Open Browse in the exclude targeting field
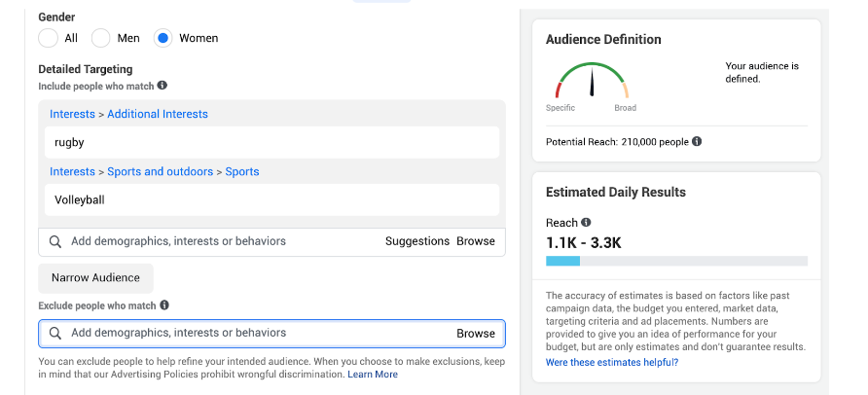 475,334
